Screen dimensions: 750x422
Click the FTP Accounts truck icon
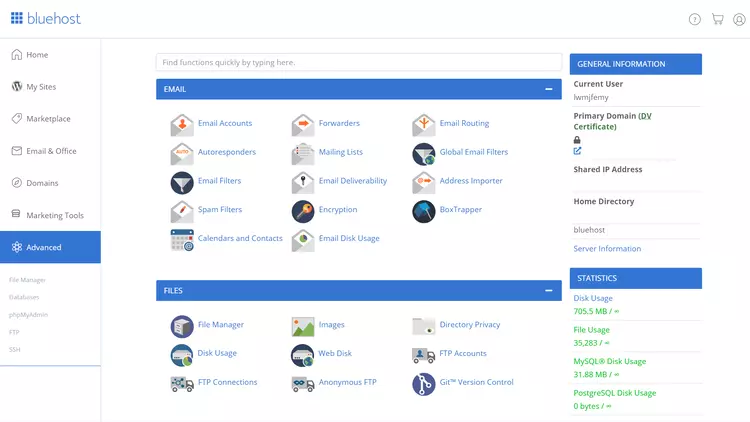(x=424, y=355)
